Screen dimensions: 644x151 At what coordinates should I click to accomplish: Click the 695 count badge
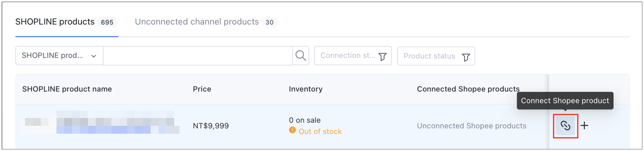[107, 22]
